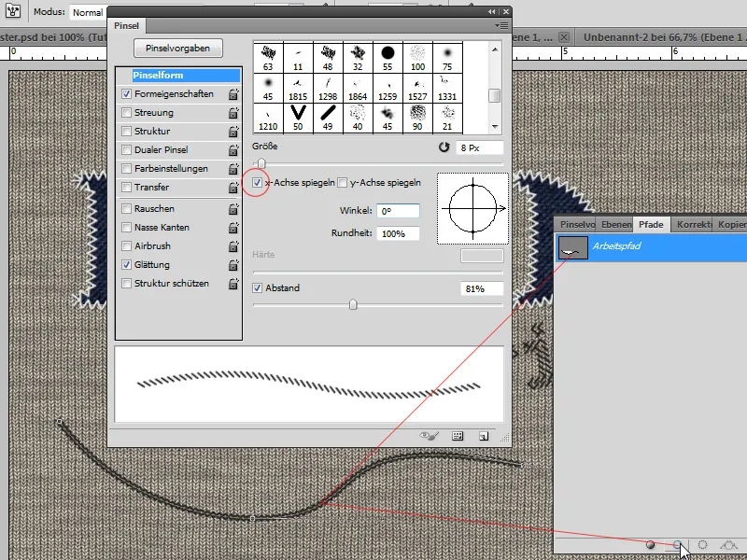Open the Nasse Kanten option label
The height and width of the screenshot is (560, 747).
tap(162, 227)
